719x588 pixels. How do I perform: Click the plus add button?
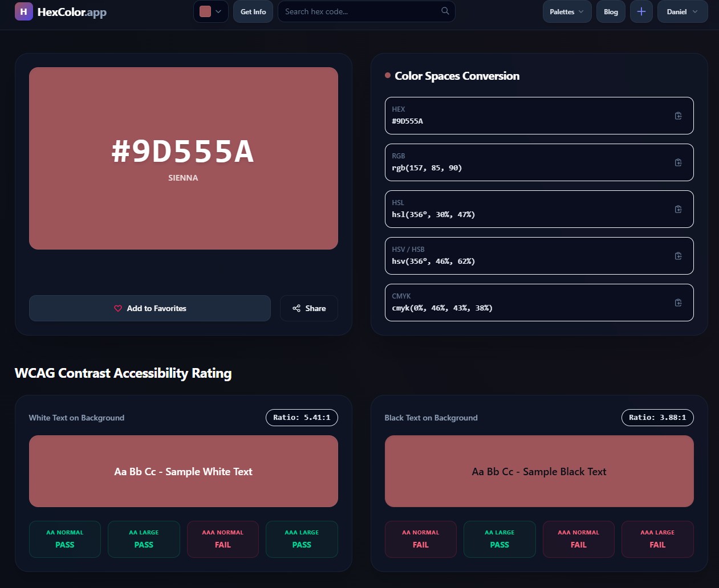(641, 11)
